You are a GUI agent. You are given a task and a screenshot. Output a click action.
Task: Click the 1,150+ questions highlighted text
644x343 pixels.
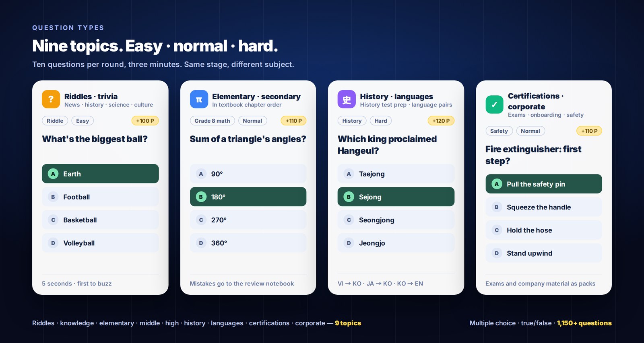(x=584, y=323)
